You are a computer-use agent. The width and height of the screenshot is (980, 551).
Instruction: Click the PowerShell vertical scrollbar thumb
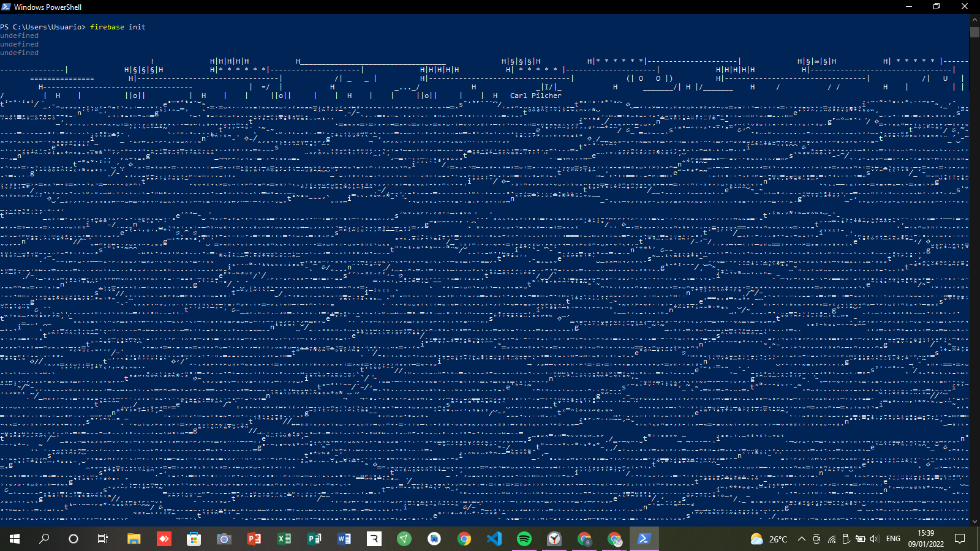click(974, 32)
